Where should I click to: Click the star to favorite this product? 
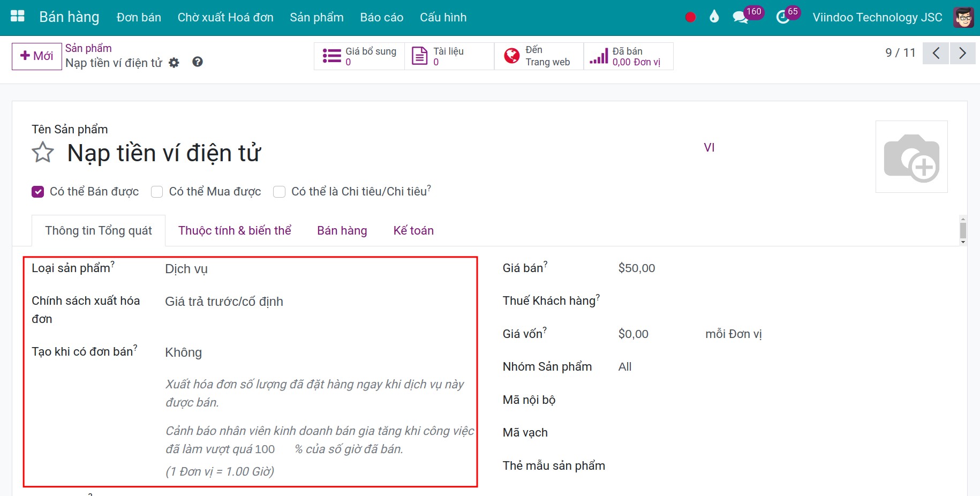(42, 153)
